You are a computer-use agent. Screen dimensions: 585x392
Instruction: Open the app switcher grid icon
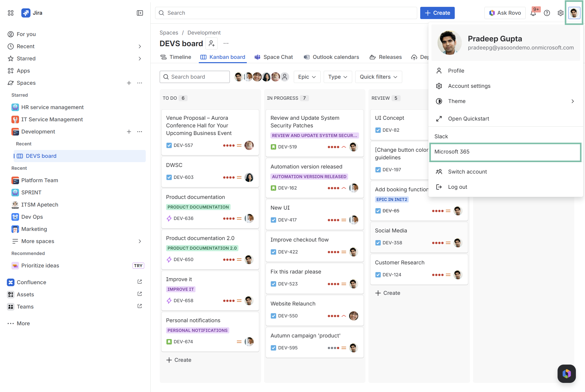coord(11,13)
